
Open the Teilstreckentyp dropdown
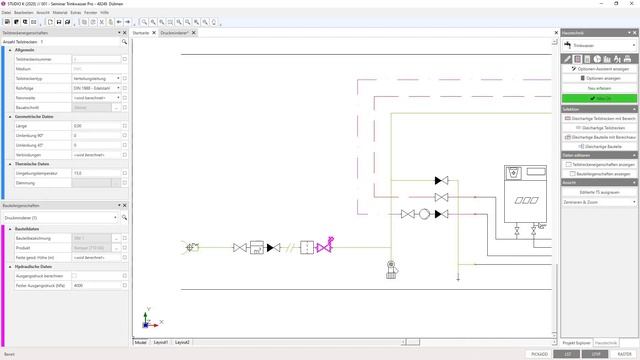point(118,78)
